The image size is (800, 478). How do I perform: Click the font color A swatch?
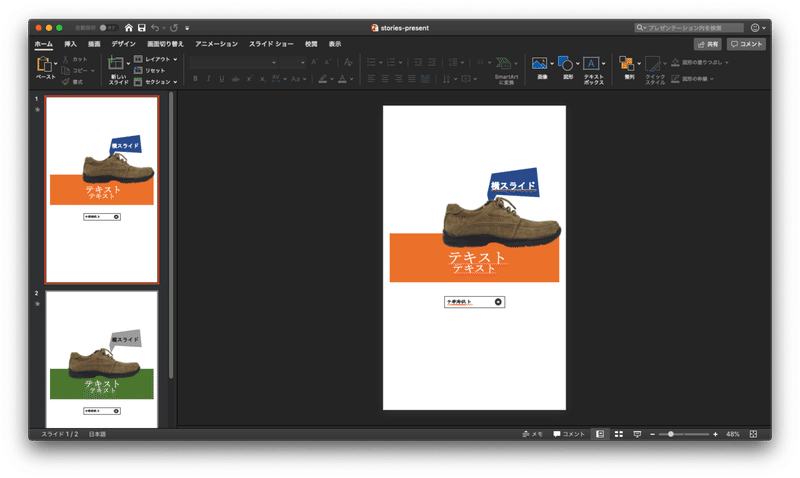pyautogui.click(x=342, y=79)
